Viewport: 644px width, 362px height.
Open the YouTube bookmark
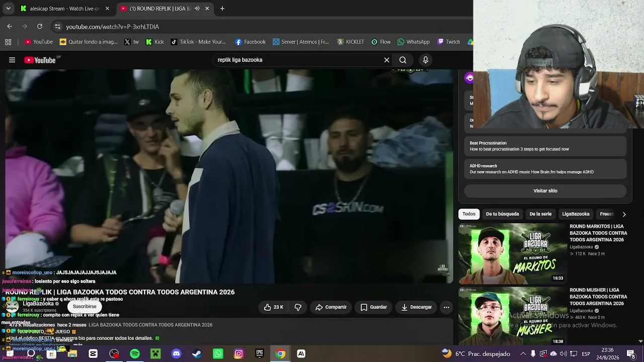tap(39, 42)
